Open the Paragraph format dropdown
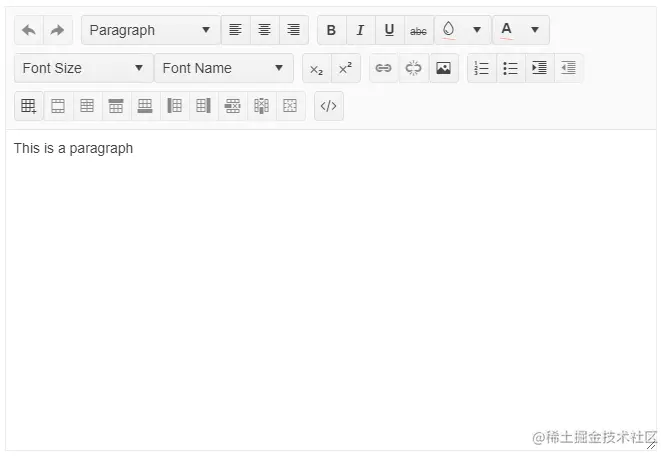 point(151,30)
